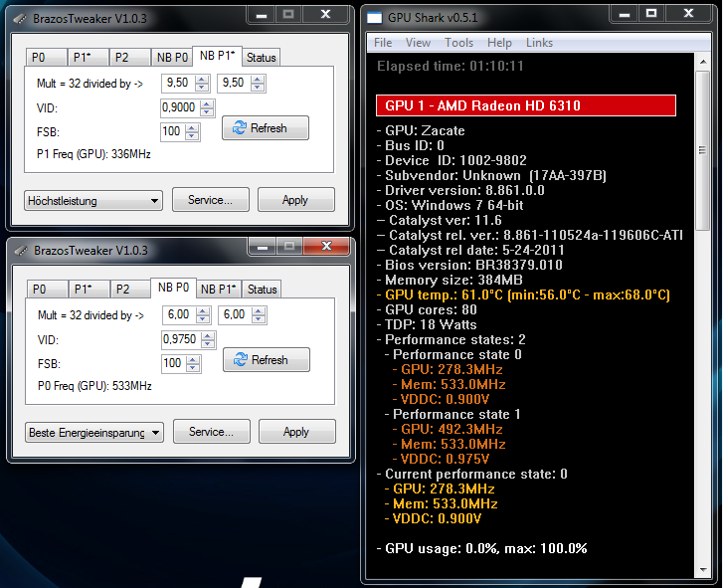Click Refresh in the lower BrazosTweaker window
This screenshot has width=723, height=588.
[x=267, y=360]
